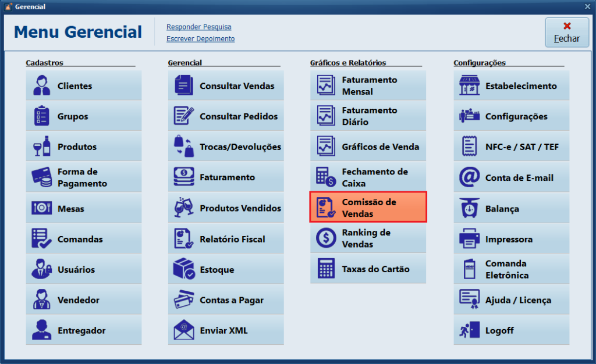
Task: Click the Logoff exit-door icon
Action: [x=470, y=330]
